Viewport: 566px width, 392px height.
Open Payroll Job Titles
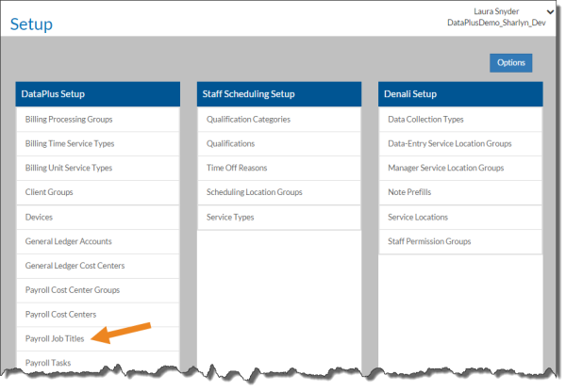coord(55,338)
